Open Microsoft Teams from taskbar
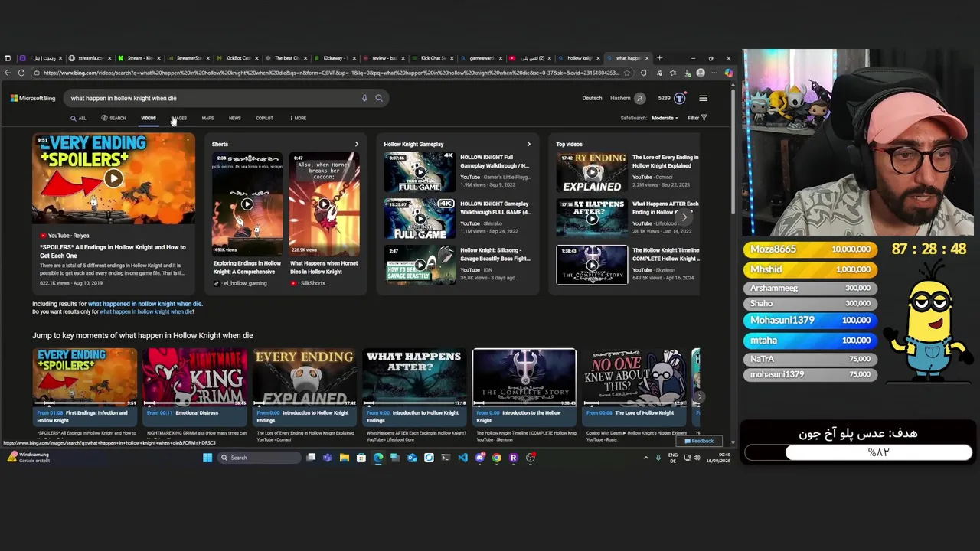Image resolution: width=980 pixels, height=551 pixels. [x=328, y=458]
